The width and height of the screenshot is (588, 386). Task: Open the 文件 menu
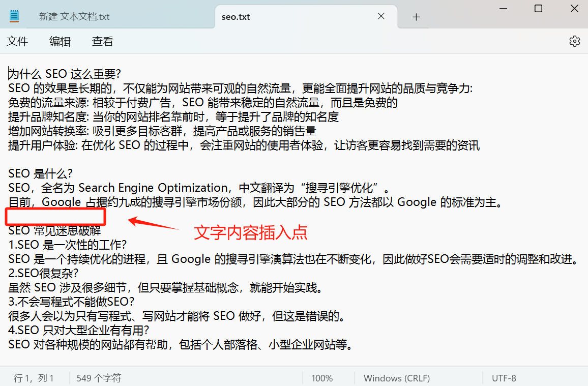click(17, 41)
